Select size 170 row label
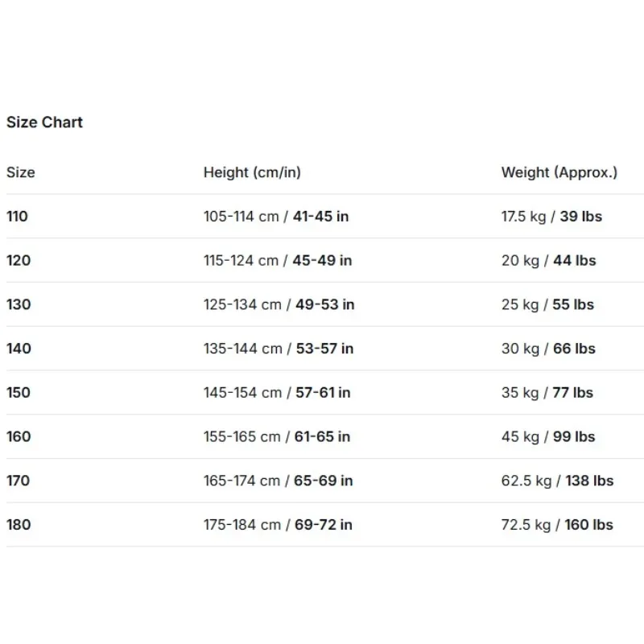Screen dimensions: 644x644 [18, 481]
